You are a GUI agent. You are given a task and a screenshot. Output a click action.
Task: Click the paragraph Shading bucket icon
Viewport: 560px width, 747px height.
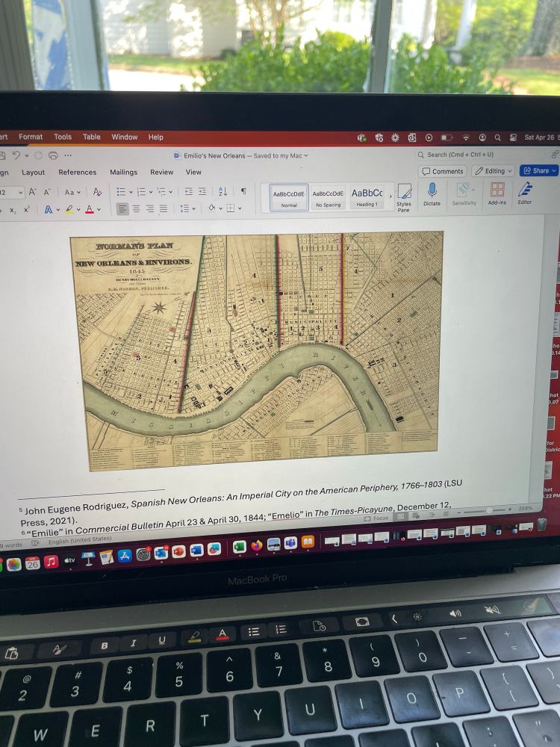click(212, 208)
